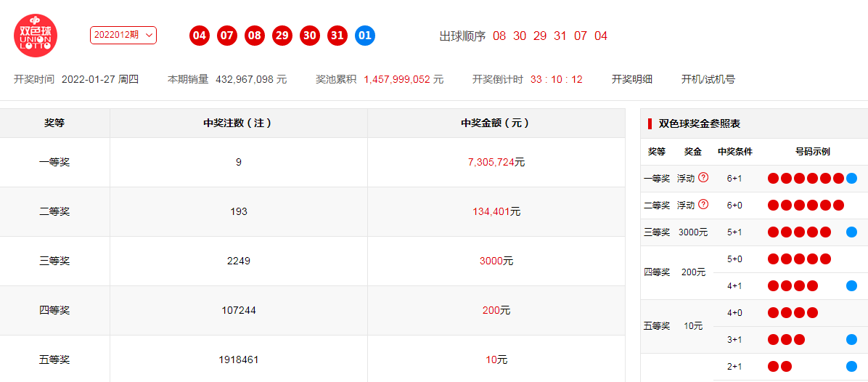Click the blue ball example in 2+1 row
Viewport: 868px width, 382px height.
tap(851, 366)
